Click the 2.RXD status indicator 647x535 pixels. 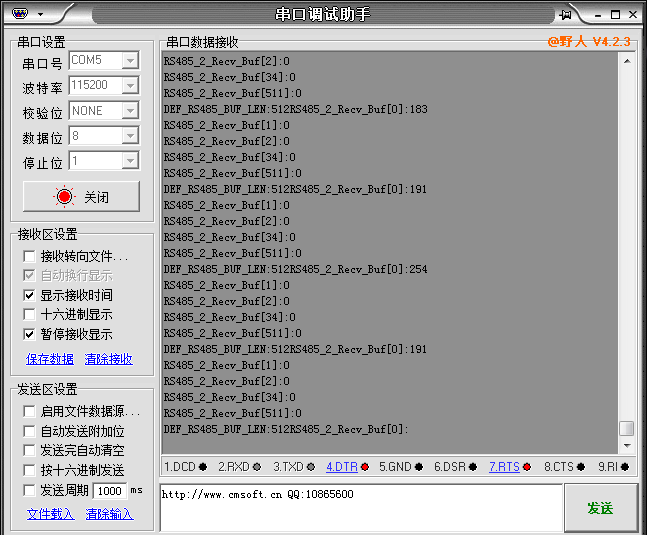click(x=239, y=467)
